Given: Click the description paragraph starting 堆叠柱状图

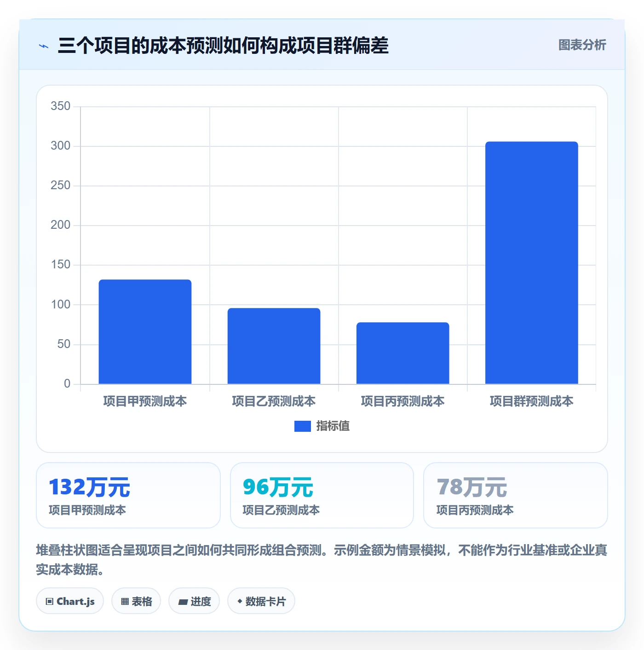Looking at the screenshot, I should click(322, 560).
